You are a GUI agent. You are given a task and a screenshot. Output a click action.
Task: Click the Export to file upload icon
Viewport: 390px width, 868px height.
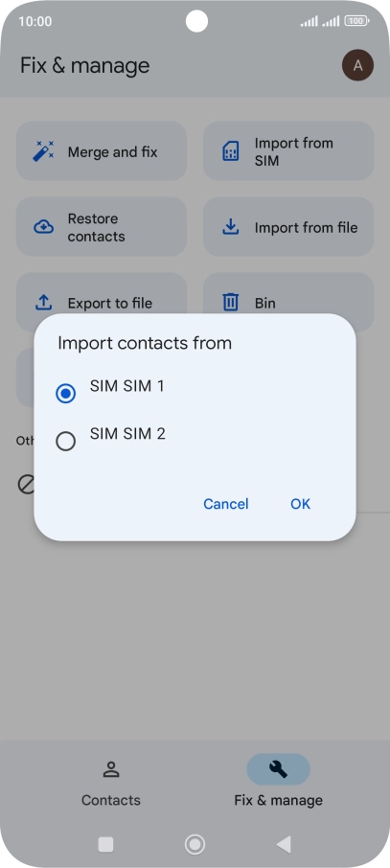point(44,302)
